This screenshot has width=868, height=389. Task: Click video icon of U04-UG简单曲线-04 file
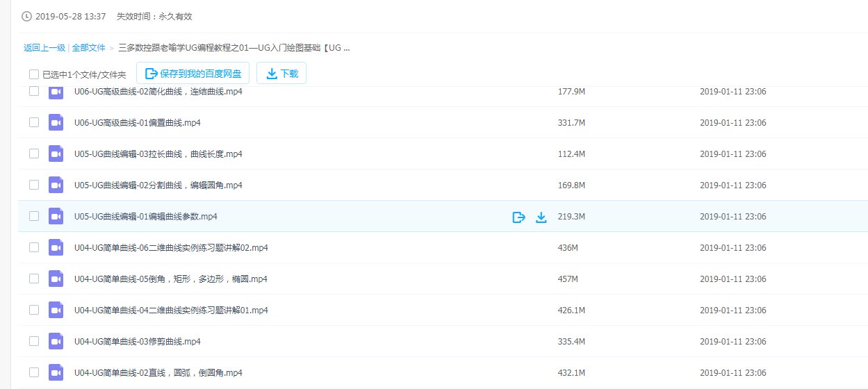[56, 310]
